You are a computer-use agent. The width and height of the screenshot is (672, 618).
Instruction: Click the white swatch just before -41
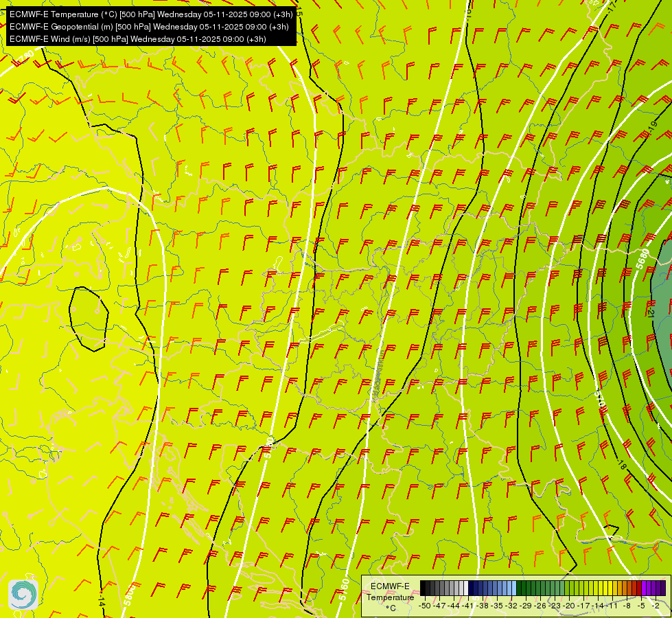point(466,588)
